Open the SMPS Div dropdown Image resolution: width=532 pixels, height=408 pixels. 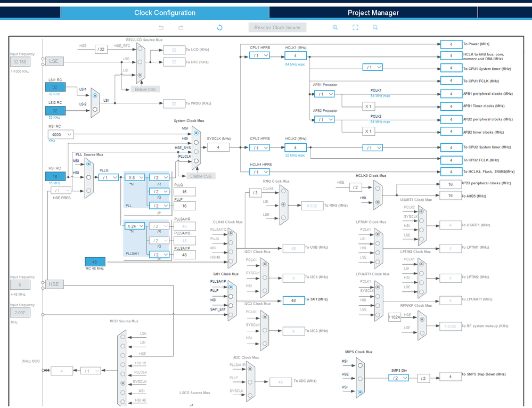(x=399, y=378)
